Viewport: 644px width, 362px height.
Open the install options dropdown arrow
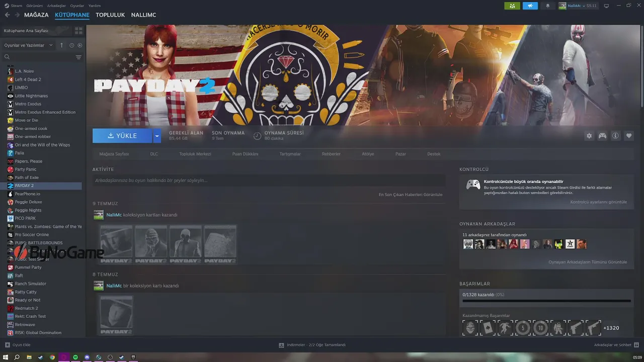[156, 136]
